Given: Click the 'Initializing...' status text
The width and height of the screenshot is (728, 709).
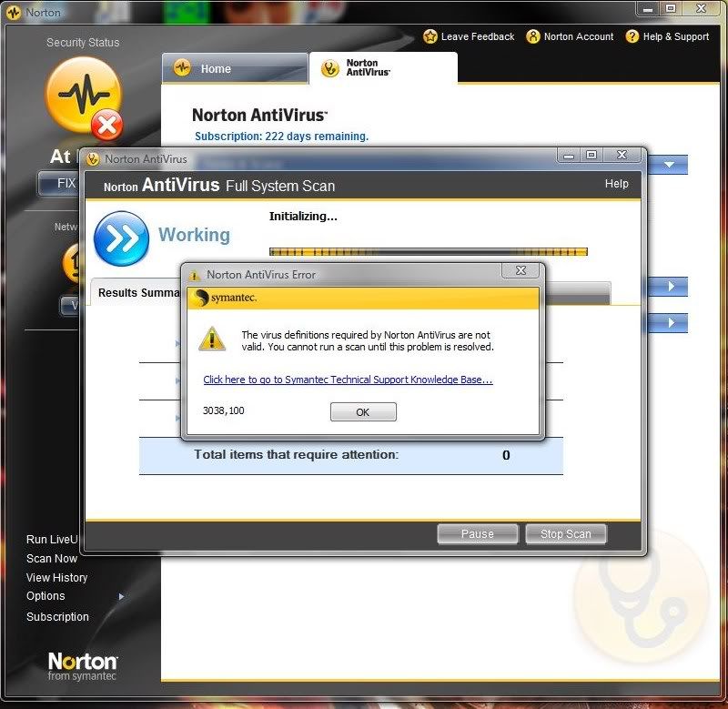Looking at the screenshot, I should [303, 217].
